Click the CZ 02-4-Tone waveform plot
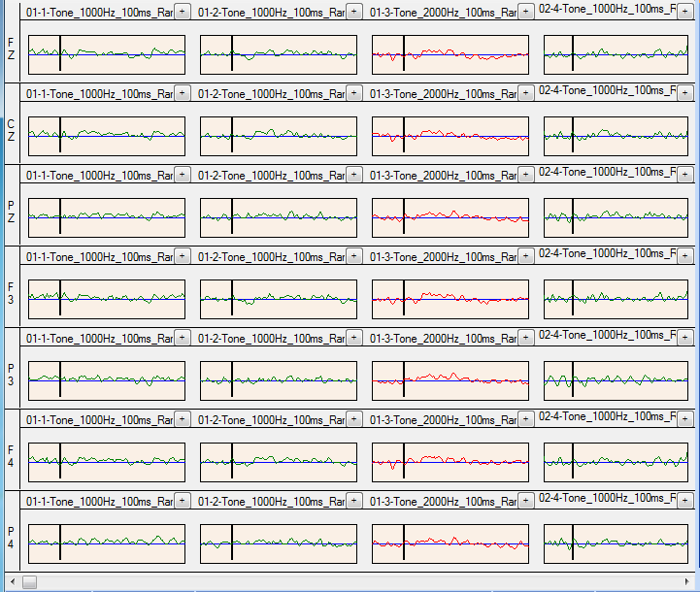The width and height of the screenshot is (700, 592). pyautogui.click(x=617, y=137)
